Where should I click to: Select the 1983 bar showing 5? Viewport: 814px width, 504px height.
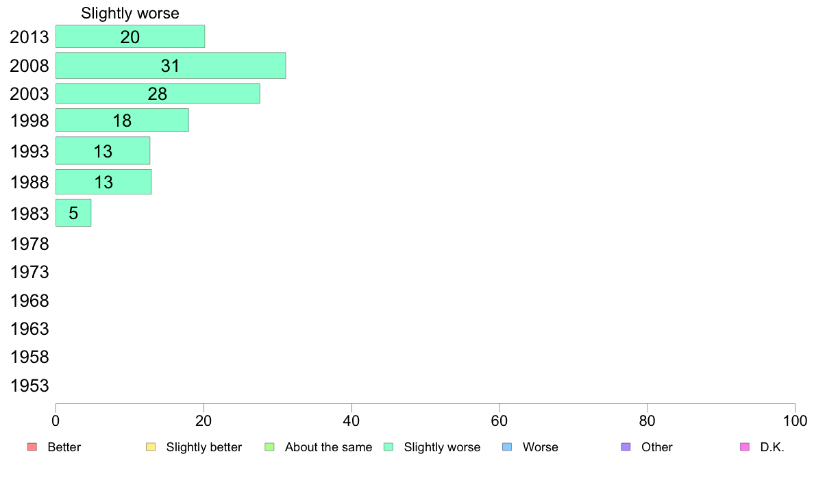point(74,213)
